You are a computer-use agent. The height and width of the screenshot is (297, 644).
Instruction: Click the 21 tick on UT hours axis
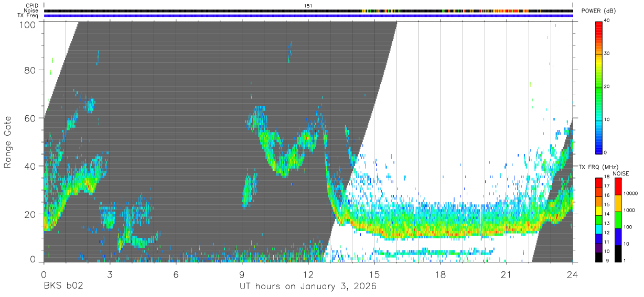(507, 274)
